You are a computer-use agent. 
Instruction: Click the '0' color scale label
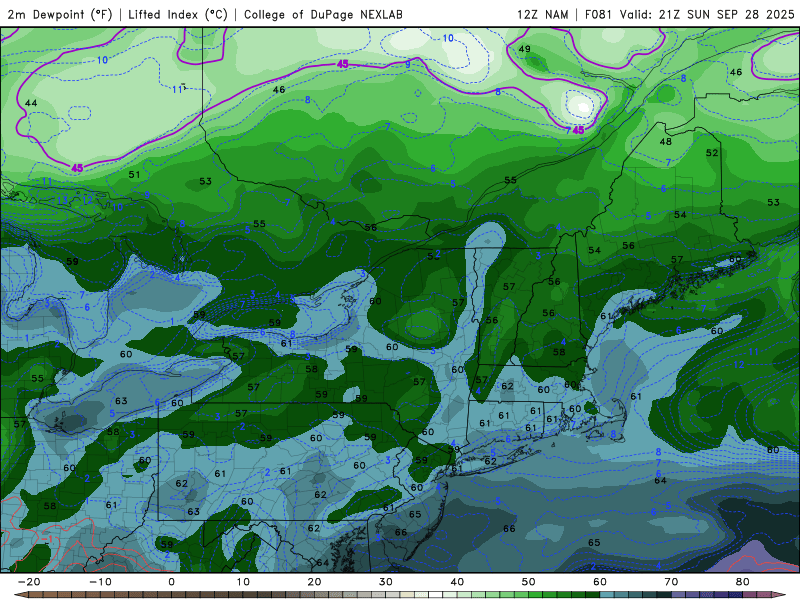click(x=171, y=582)
